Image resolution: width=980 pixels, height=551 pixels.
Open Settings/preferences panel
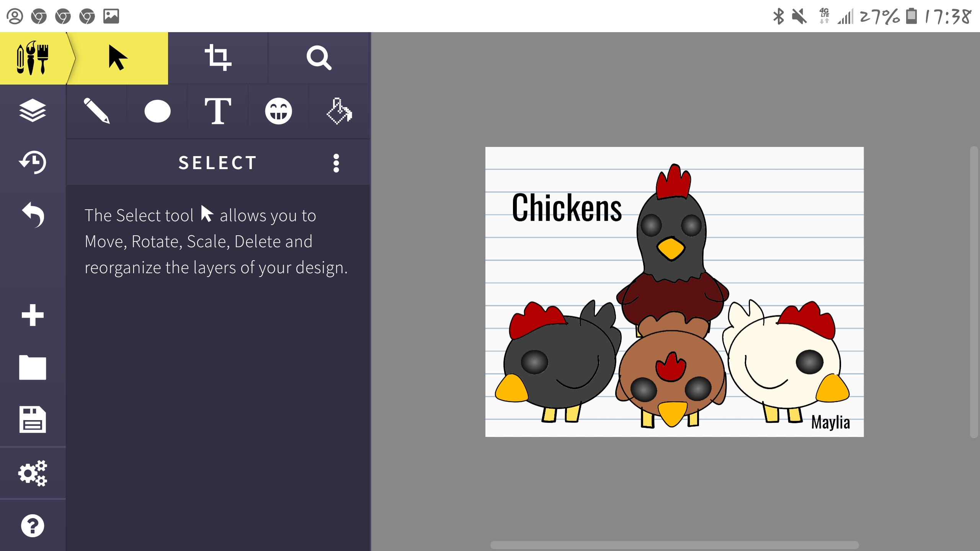[x=32, y=473]
